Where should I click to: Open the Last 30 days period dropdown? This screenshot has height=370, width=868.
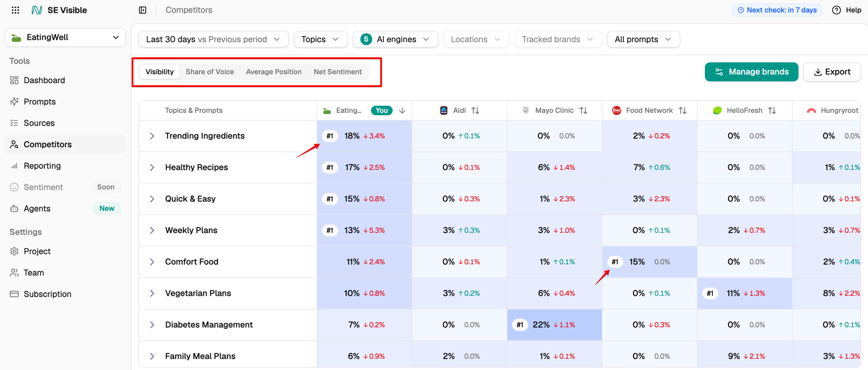pyautogui.click(x=213, y=39)
